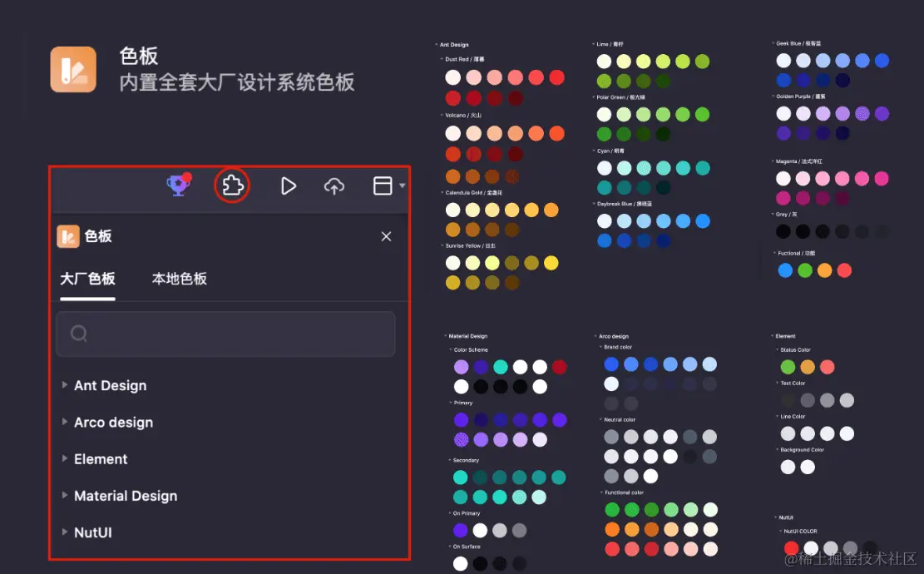Click the Color Scheme label under Material Design
The width and height of the screenshot is (924, 574).
pyautogui.click(x=470, y=349)
